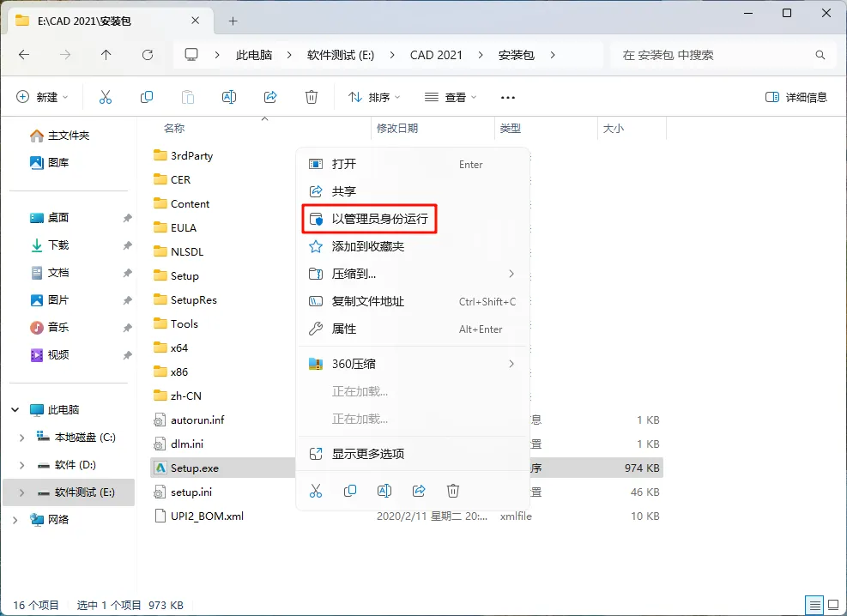Choose 共享 in the context menu
This screenshot has width=847, height=616.
click(414, 191)
